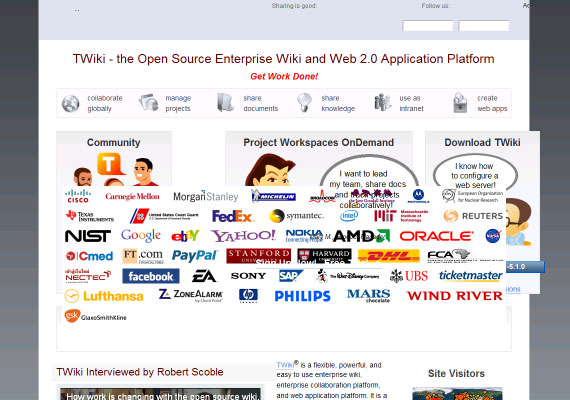Open the share documents link
This screenshot has width=570, height=400.
[260, 103]
